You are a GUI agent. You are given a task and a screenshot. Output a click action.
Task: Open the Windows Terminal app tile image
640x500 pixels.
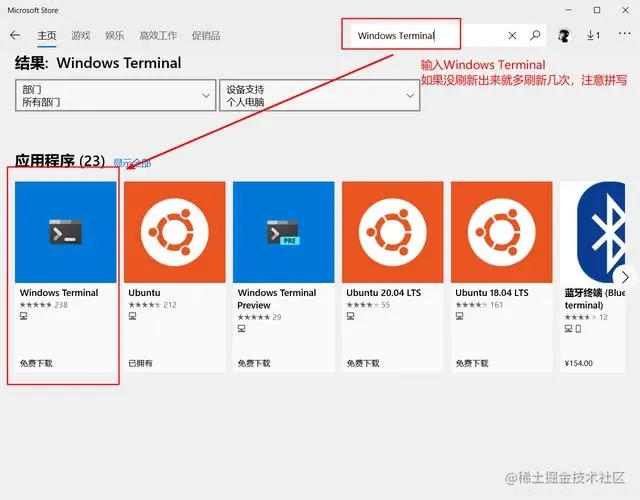pyautogui.click(x=66, y=232)
